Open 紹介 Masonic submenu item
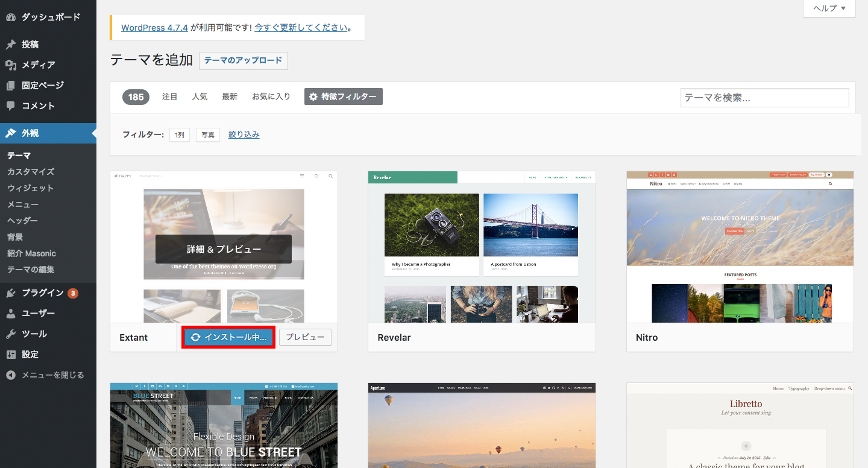868x468 pixels. point(31,253)
